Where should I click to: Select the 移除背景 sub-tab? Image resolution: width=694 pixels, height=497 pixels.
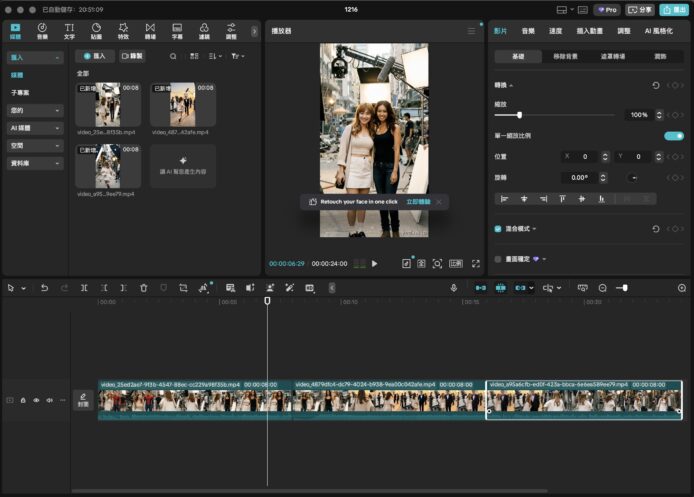[x=565, y=57]
